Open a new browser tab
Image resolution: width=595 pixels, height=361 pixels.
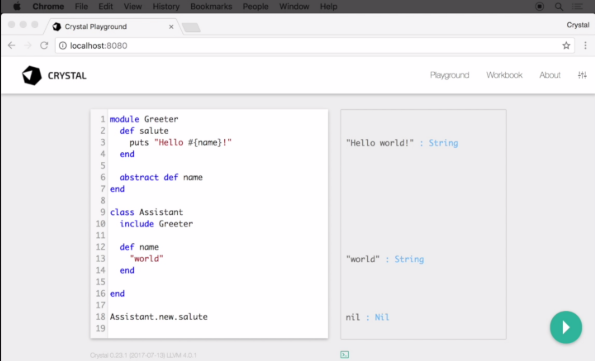tap(191, 27)
